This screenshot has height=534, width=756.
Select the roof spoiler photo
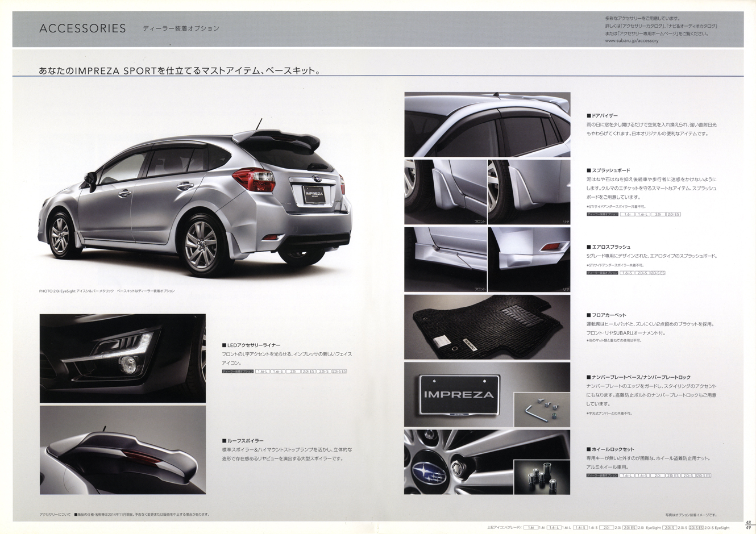(123, 450)
